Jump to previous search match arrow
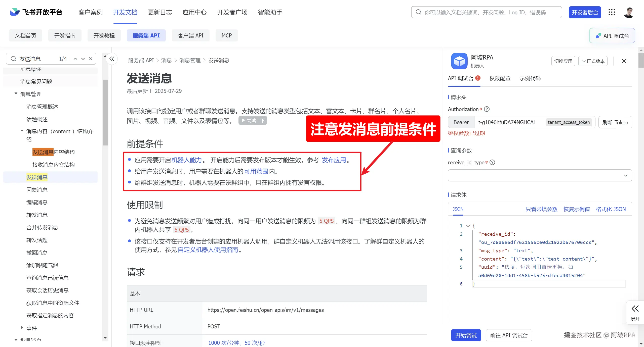The width and height of the screenshot is (644, 347). [x=75, y=59]
